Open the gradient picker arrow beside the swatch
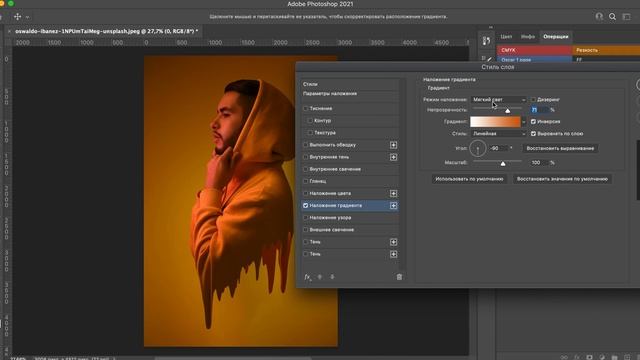640x360 pixels. coord(524,122)
